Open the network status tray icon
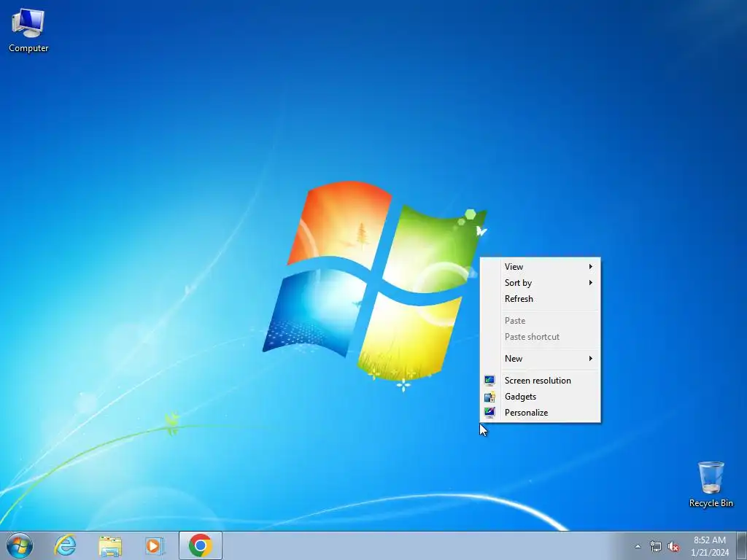 (656, 546)
